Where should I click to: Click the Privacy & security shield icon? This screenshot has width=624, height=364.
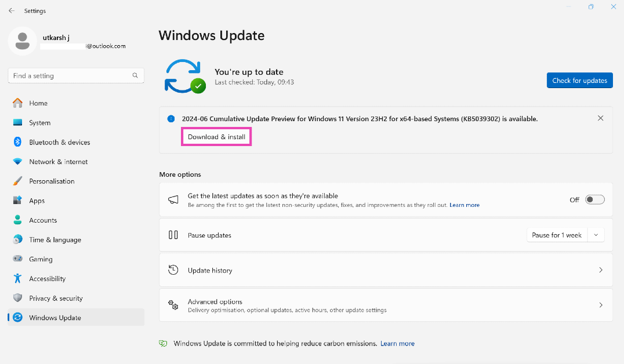tap(17, 298)
